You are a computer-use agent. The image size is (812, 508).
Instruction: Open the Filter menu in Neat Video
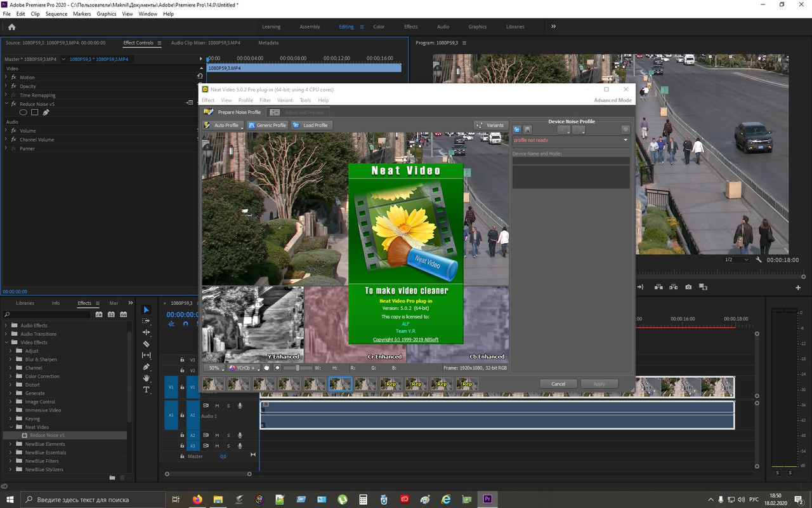pyautogui.click(x=265, y=100)
